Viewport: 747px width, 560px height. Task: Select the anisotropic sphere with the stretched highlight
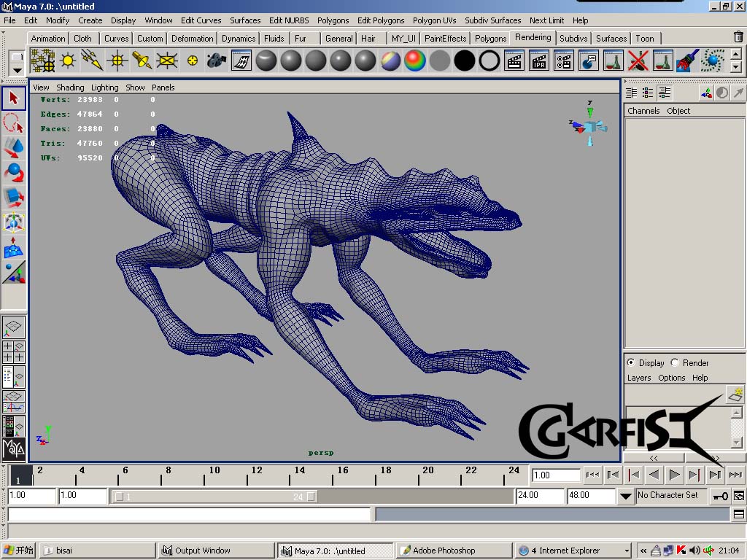(266, 61)
